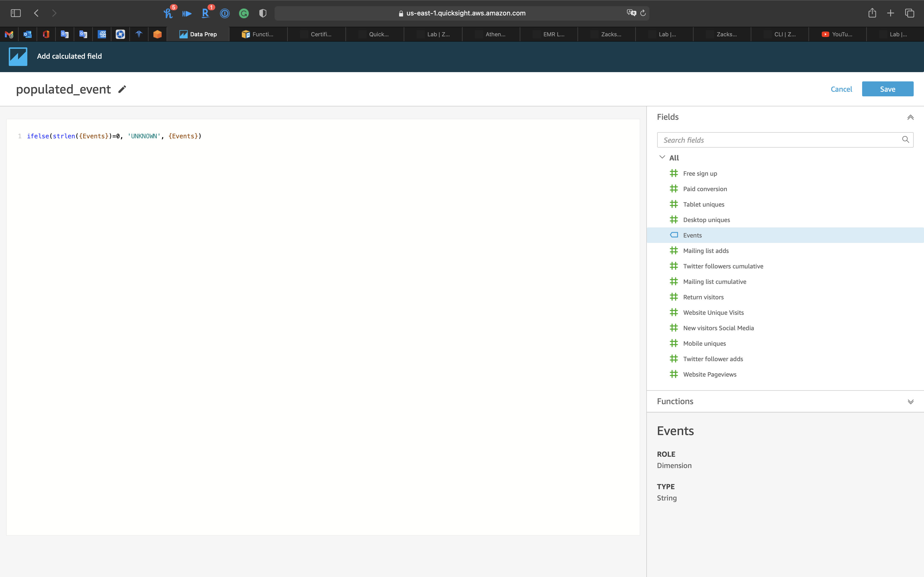Select the Website Pageviews field
This screenshot has width=924, height=577.
click(709, 374)
